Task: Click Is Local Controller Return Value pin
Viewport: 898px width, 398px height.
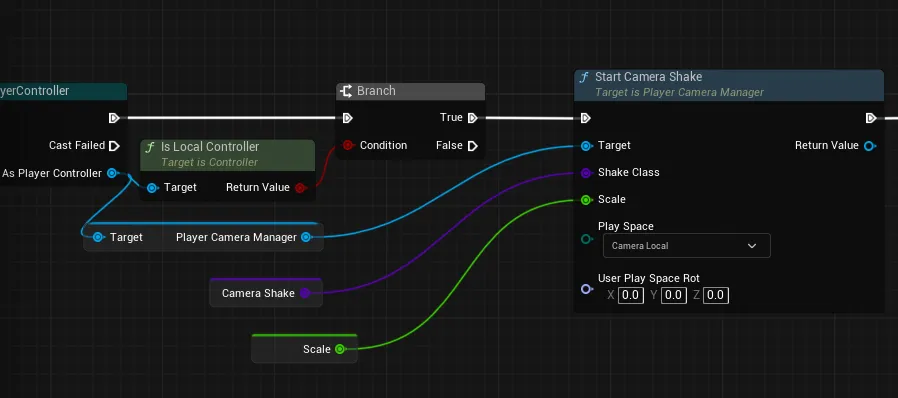Action: (x=300, y=188)
